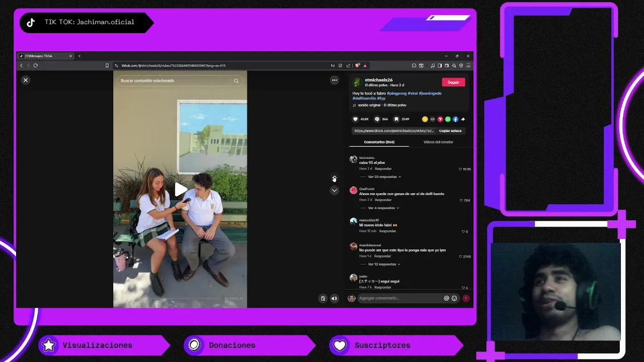Save video with bookmark icon
This screenshot has height=362, width=644.
point(396,119)
